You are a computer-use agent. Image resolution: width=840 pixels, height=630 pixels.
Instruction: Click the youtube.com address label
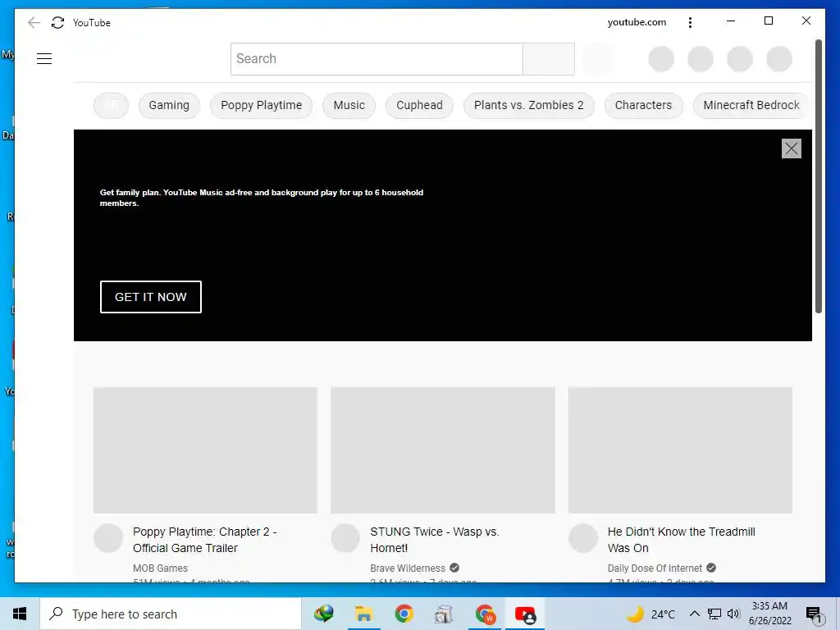(x=637, y=22)
